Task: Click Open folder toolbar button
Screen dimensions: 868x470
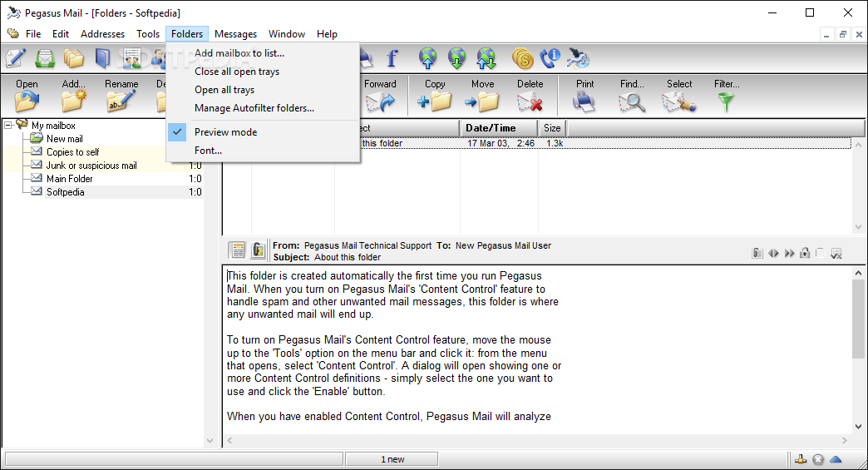Action: (27, 95)
